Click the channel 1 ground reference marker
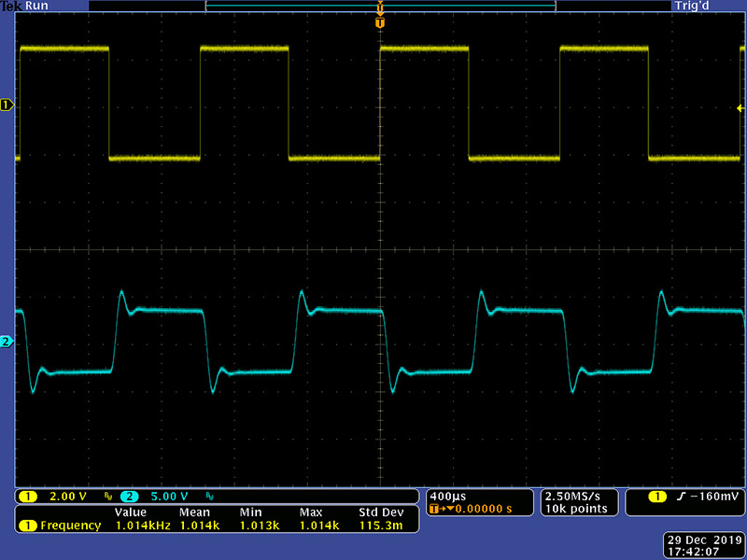 click(x=7, y=105)
